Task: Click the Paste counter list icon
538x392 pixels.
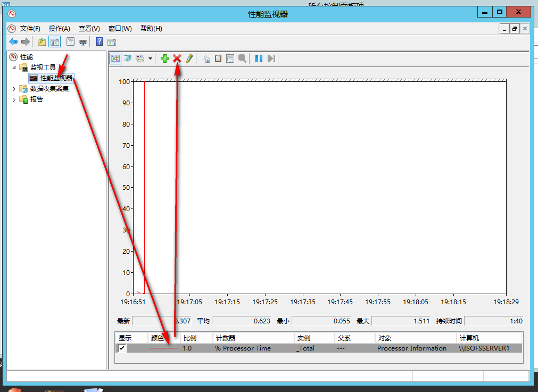Action: click(x=218, y=59)
